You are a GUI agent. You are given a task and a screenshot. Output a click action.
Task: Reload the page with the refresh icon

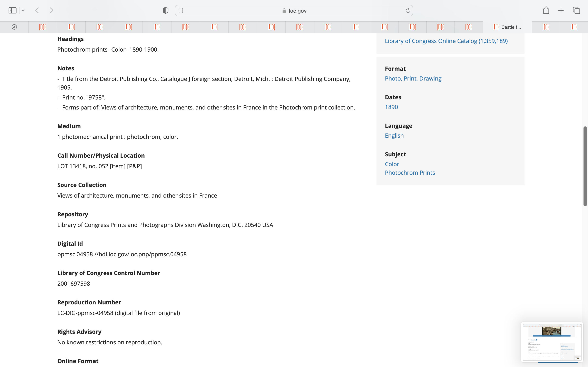pyautogui.click(x=408, y=10)
